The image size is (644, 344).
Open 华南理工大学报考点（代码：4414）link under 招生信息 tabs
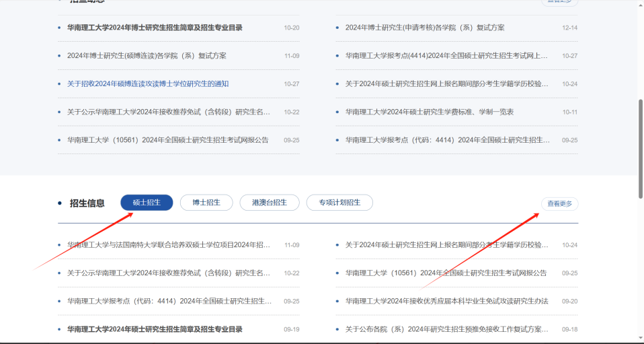[x=169, y=301]
